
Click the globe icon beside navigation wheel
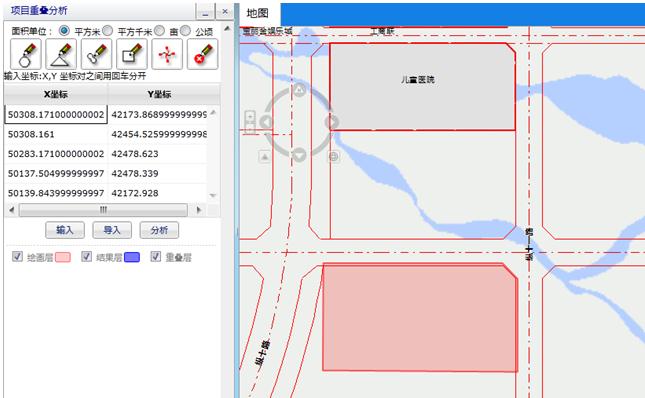333,156
